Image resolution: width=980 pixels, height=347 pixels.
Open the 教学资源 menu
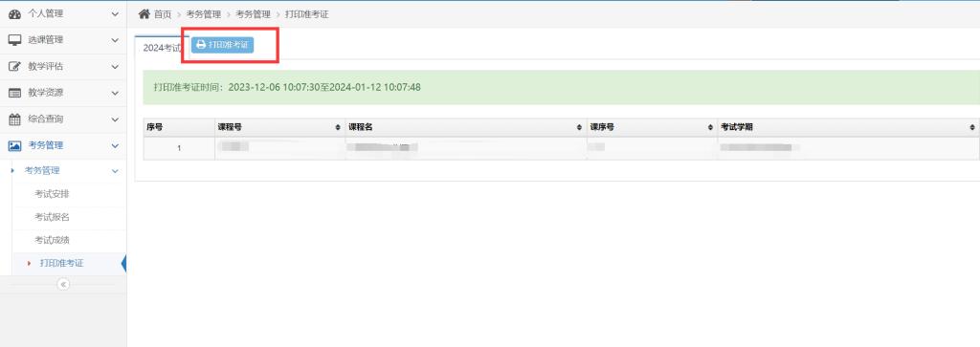point(63,93)
